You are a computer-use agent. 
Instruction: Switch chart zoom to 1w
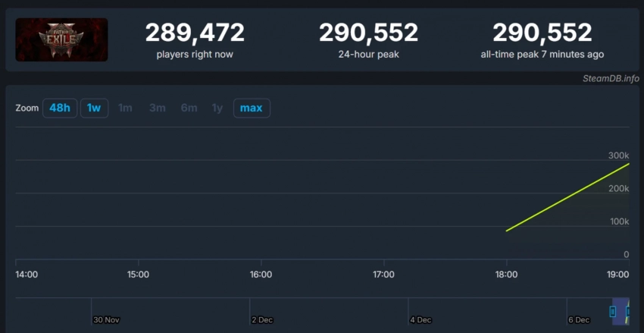pyautogui.click(x=94, y=108)
